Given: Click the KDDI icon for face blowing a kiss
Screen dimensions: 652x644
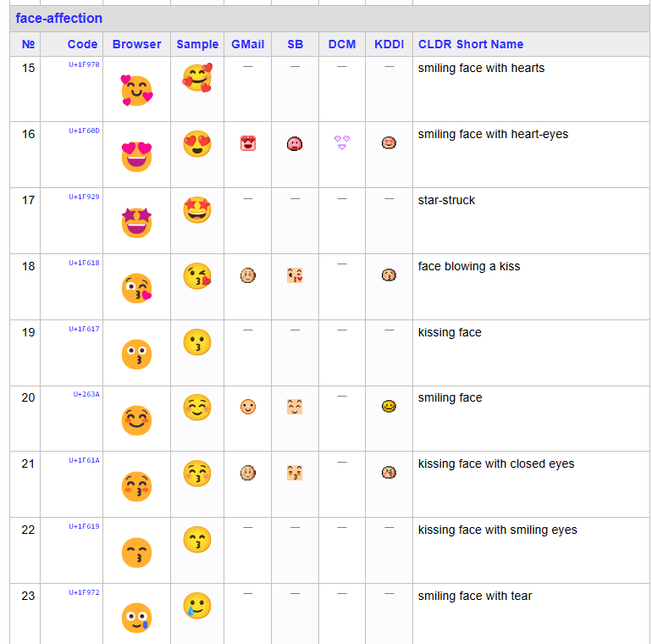Looking at the screenshot, I should [389, 275].
